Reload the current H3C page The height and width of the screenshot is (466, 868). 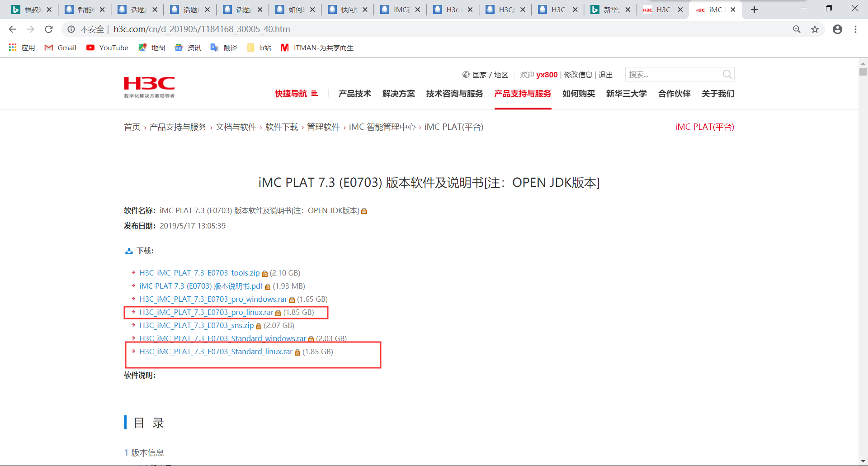pos(49,29)
